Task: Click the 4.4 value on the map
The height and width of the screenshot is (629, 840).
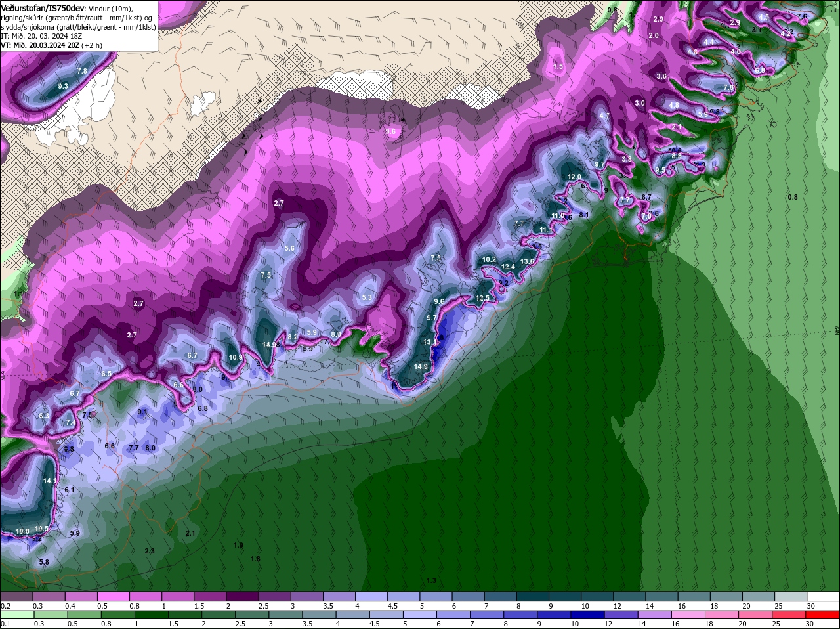Action: [709, 42]
